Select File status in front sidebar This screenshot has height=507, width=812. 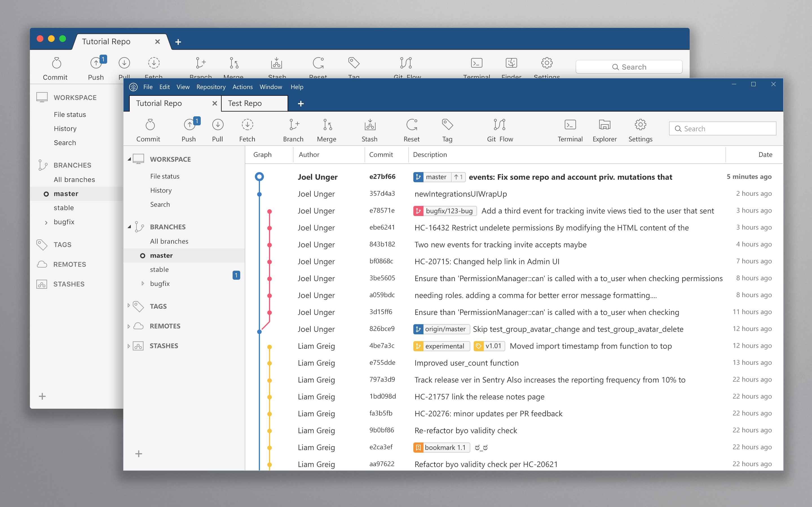[x=165, y=176]
